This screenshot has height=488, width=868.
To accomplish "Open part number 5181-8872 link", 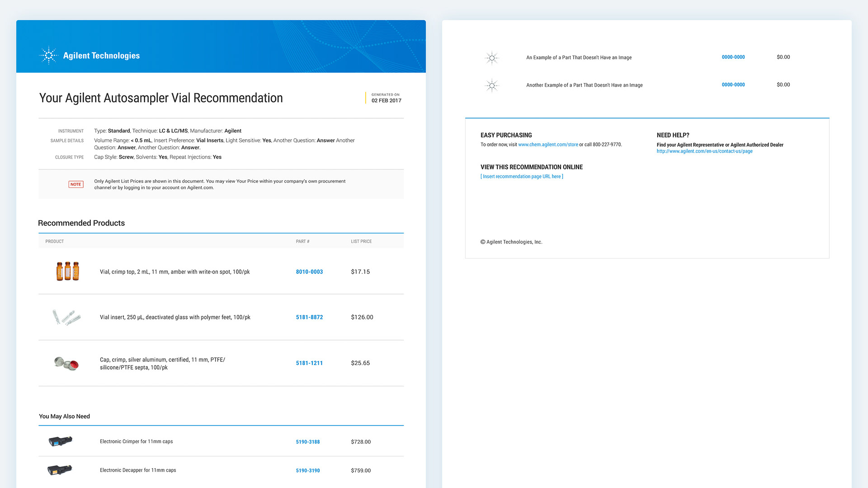I will point(309,318).
